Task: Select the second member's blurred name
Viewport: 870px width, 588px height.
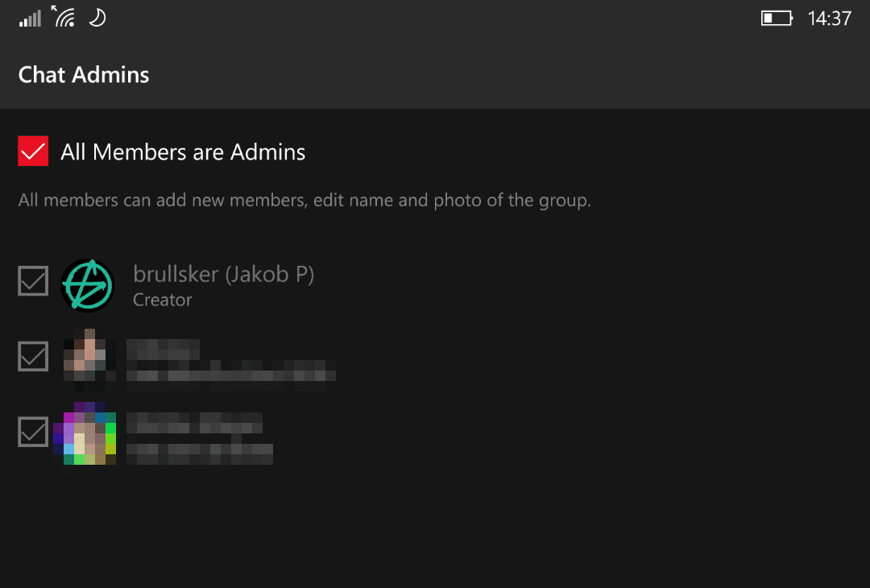Action: click(163, 350)
